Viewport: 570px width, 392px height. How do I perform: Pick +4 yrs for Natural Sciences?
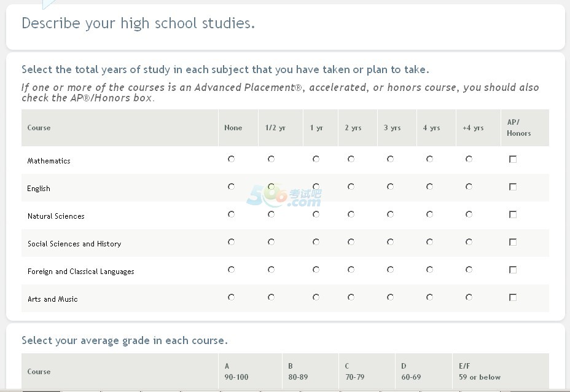coord(469,214)
